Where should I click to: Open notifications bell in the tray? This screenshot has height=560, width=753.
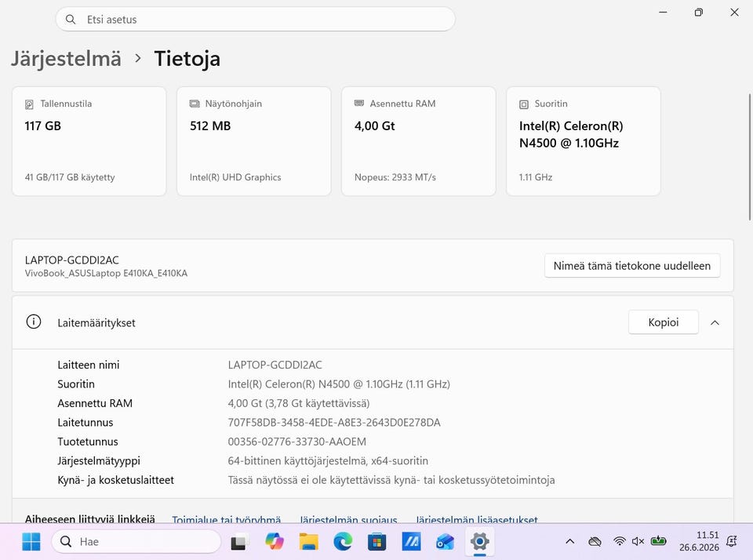732,542
